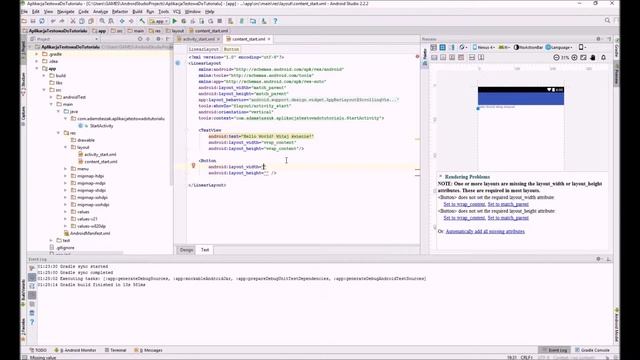Click the blueprint view icon in Preview toolbar
The width and height of the screenshot is (640, 360).
pos(442,47)
